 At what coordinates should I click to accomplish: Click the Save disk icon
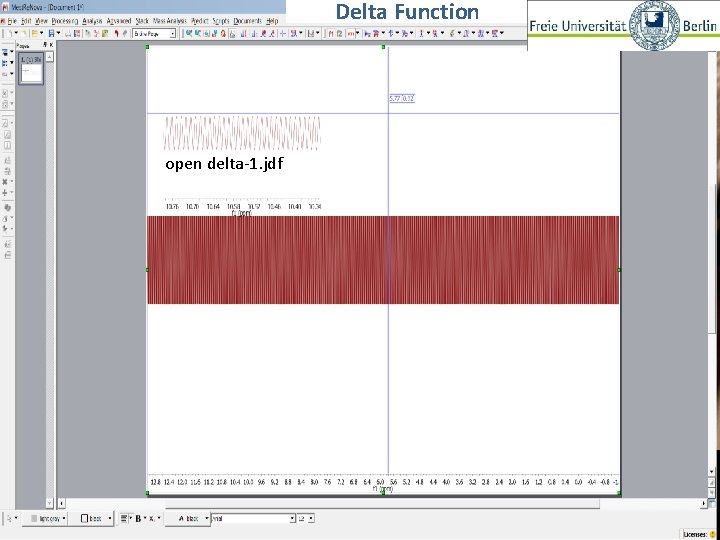click(51, 33)
